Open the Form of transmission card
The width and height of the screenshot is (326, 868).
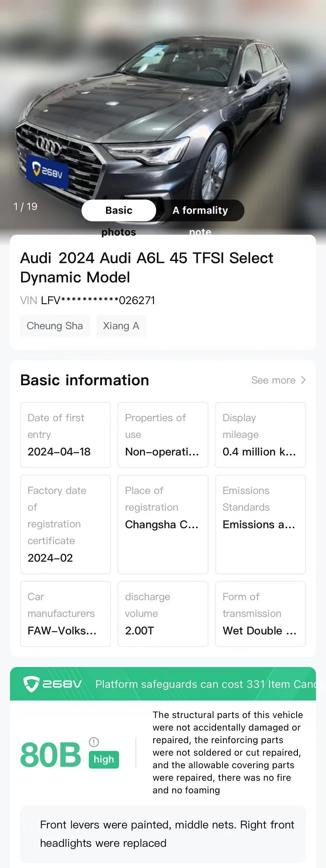(x=260, y=614)
